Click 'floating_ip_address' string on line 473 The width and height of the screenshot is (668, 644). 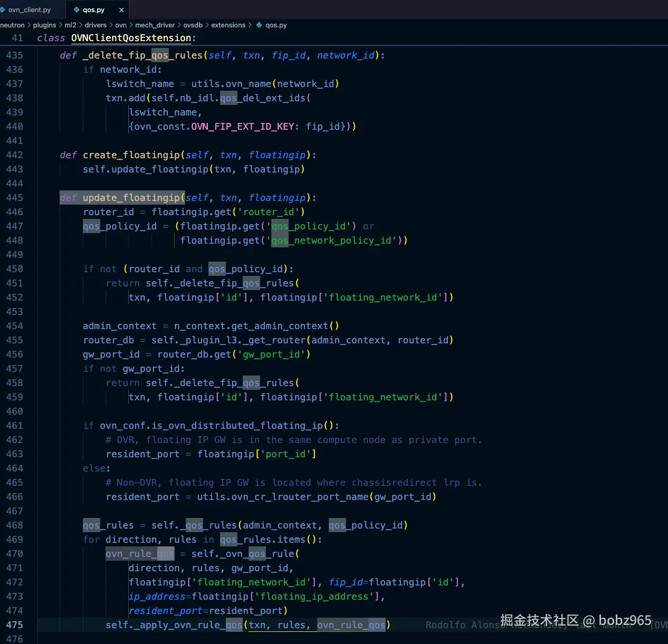click(x=314, y=597)
